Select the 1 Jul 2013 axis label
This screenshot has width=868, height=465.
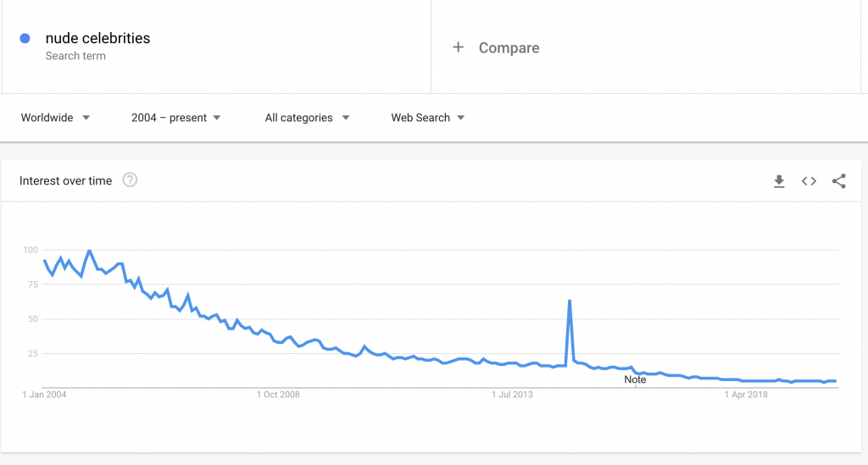[513, 395]
